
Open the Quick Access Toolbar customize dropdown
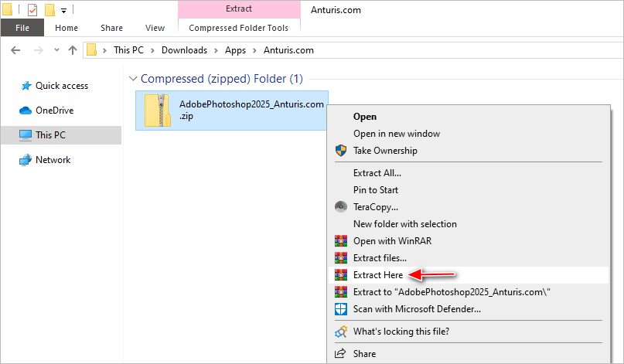point(63,11)
